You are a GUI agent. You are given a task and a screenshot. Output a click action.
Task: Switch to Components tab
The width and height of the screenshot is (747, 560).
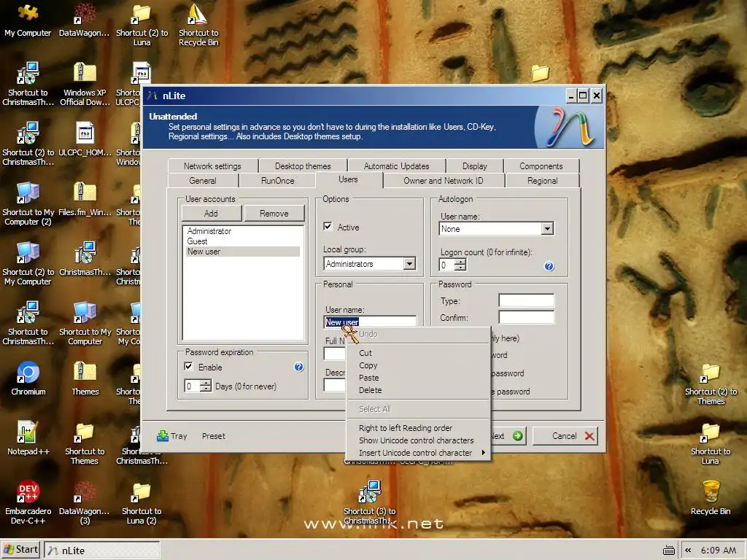[541, 166]
